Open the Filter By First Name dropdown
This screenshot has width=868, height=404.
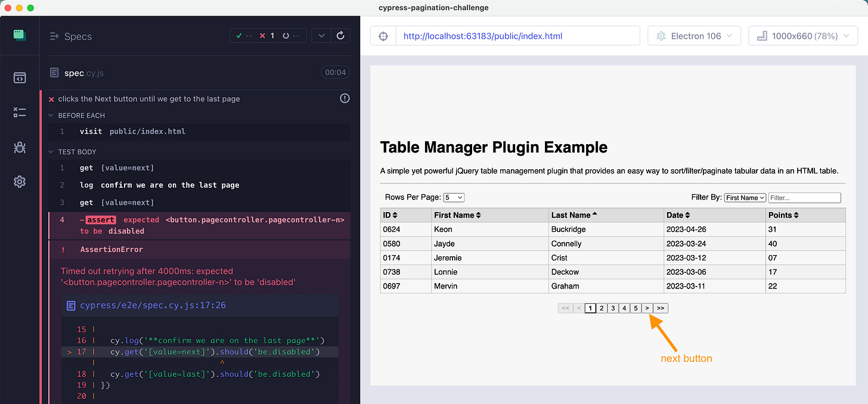click(x=745, y=198)
